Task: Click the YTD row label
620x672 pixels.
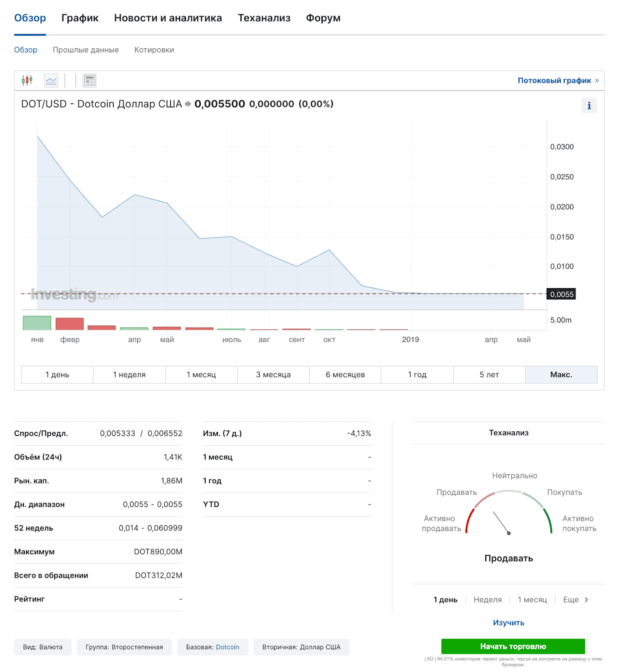Action: pos(211,504)
